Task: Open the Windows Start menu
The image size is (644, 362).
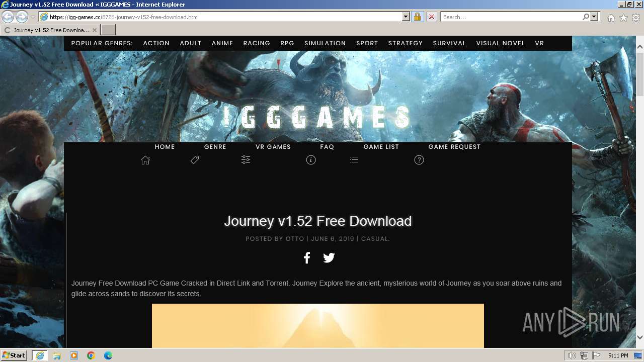Action: (14, 355)
